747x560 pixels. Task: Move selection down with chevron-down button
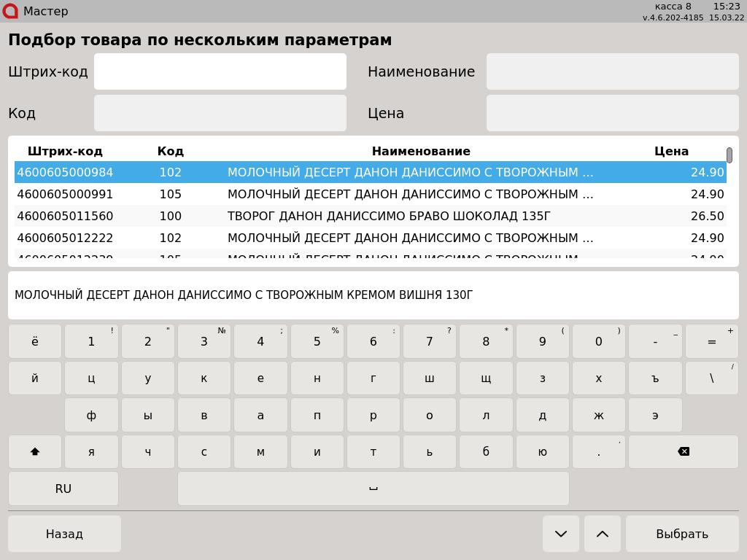click(560, 534)
